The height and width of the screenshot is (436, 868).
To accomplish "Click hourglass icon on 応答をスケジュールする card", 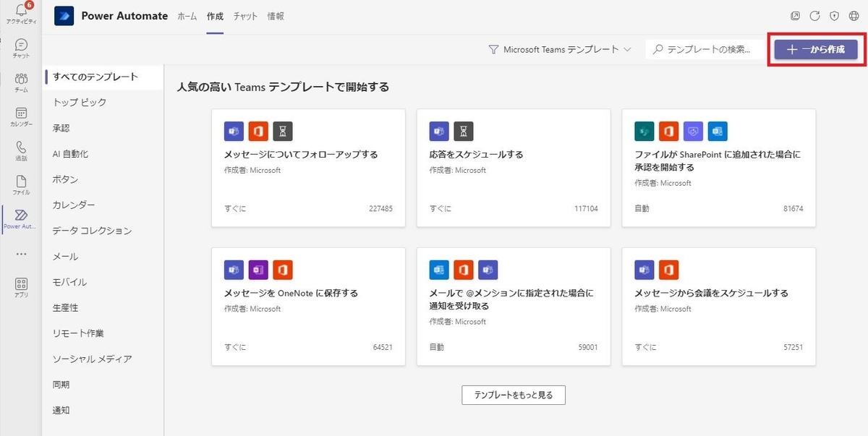I will 464,131.
